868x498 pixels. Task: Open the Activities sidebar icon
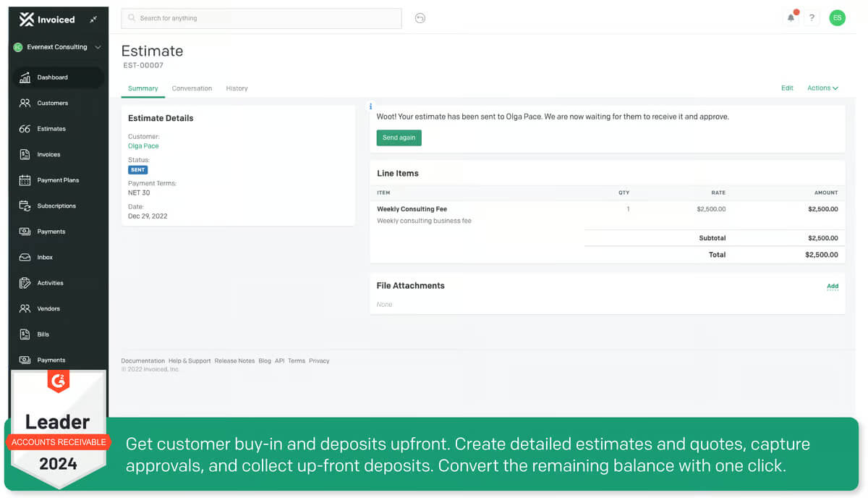pos(25,283)
